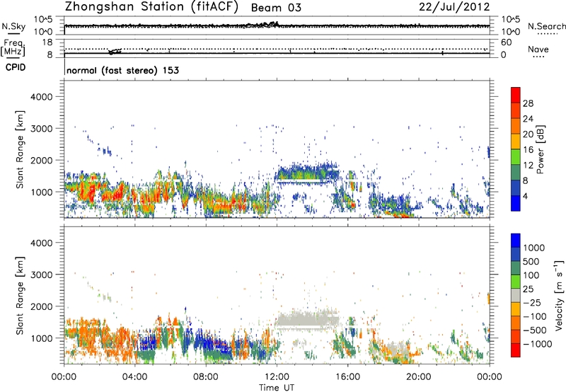
Task: Click the "12:00" time axis label
Action: [x=277, y=377]
